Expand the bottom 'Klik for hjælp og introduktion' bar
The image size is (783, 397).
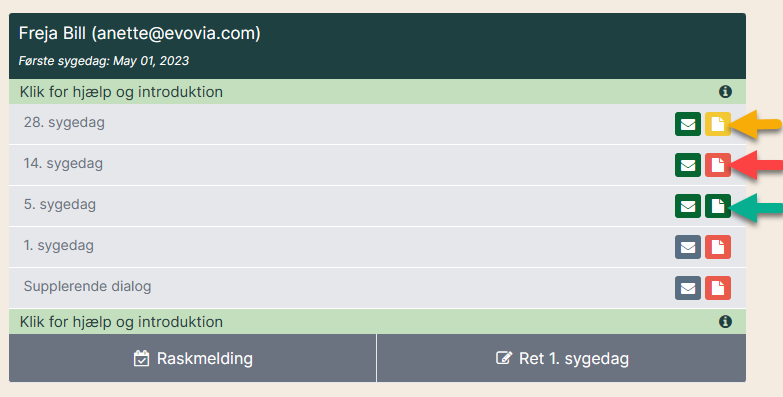pyautogui.click(x=377, y=321)
